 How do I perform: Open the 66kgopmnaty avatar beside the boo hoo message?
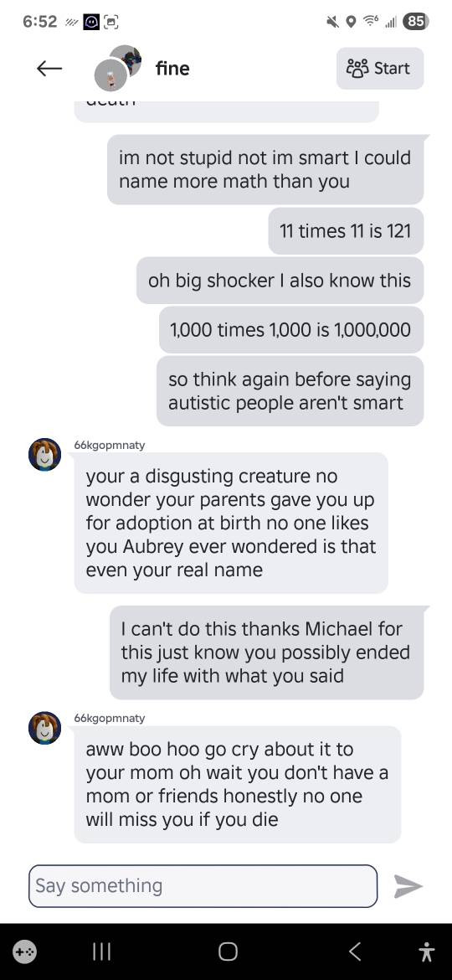pos(45,728)
